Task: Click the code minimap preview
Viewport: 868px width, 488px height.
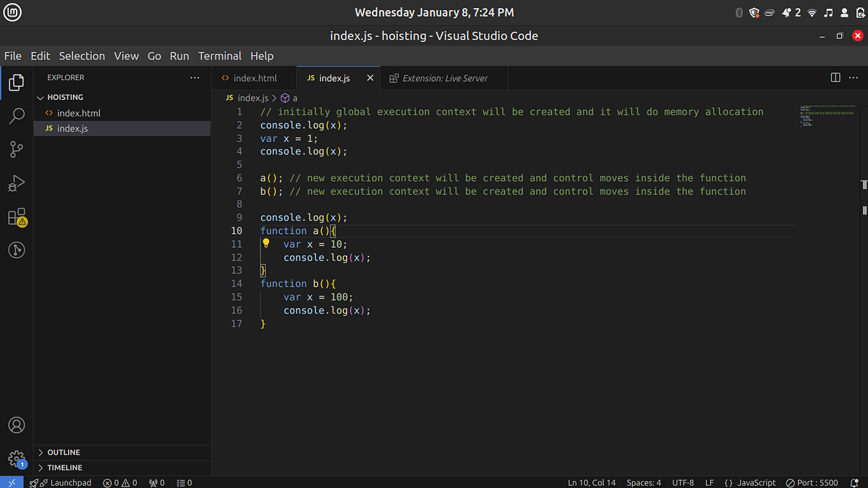Action: click(827, 116)
